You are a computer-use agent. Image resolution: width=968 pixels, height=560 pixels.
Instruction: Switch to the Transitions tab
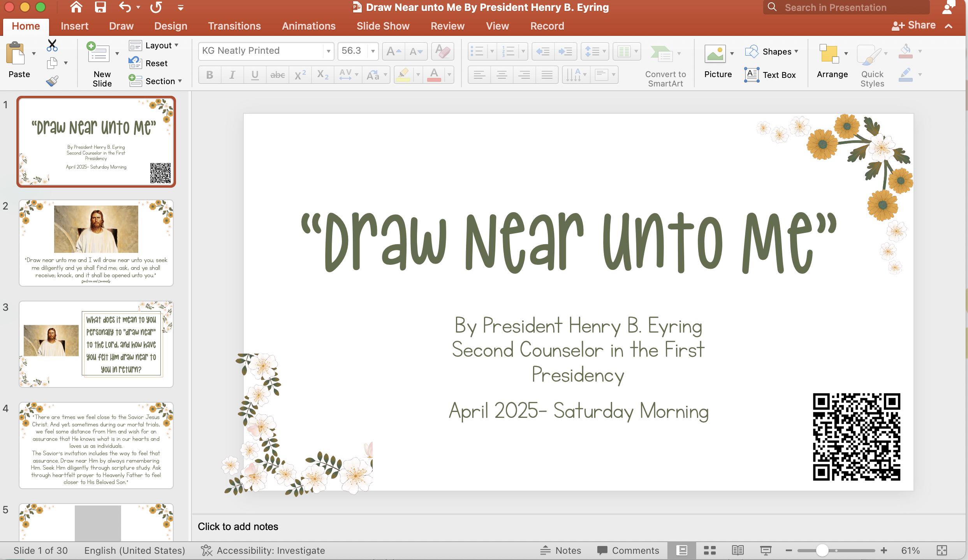point(234,26)
